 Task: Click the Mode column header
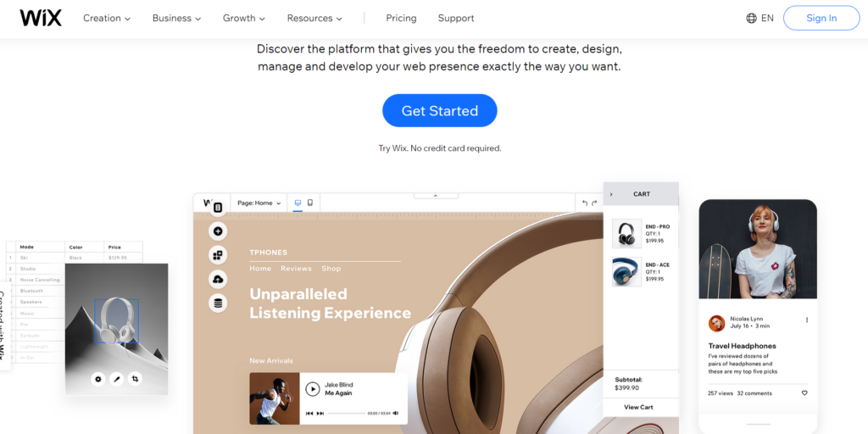pos(26,247)
